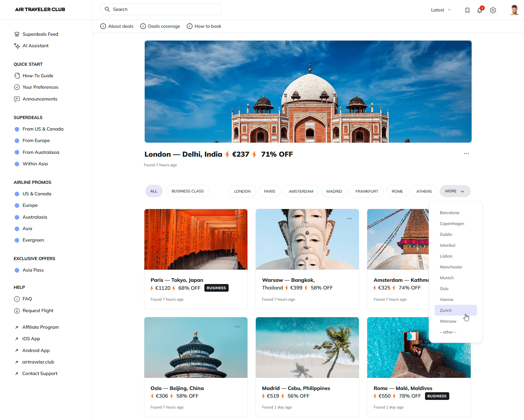Toggle the Business Class filter
Viewport: 524px width, 420px height.
187,191
